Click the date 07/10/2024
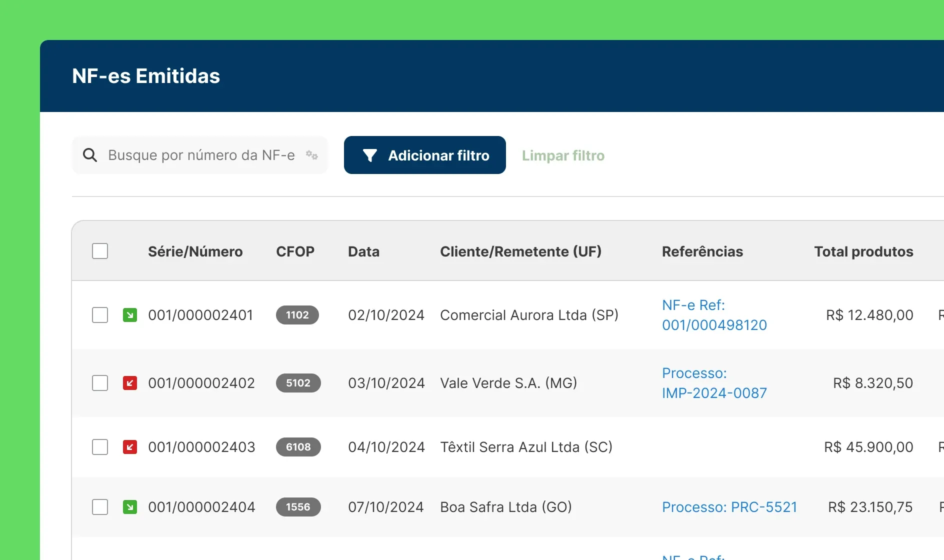 click(x=386, y=507)
